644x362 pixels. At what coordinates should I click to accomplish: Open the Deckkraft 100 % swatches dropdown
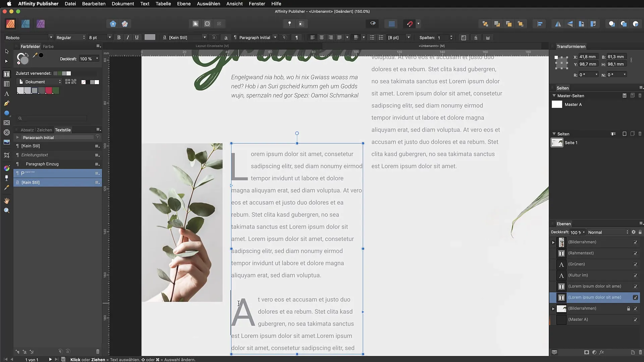89,59
